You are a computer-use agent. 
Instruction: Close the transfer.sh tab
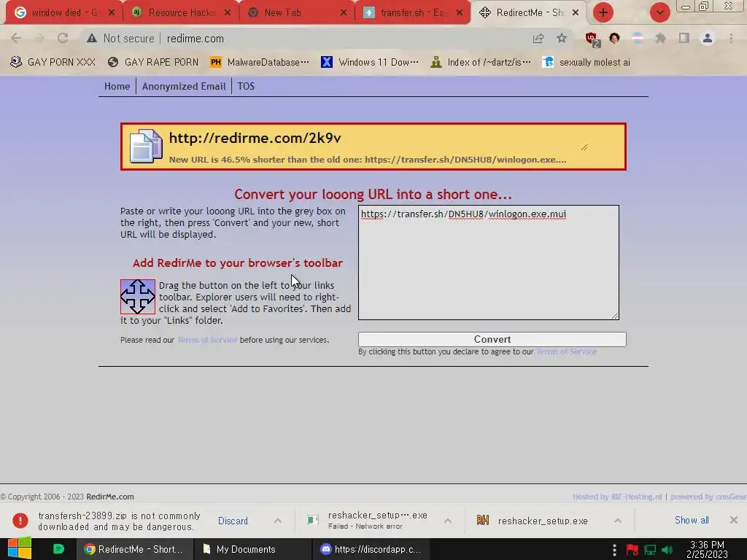tap(460, 13)
